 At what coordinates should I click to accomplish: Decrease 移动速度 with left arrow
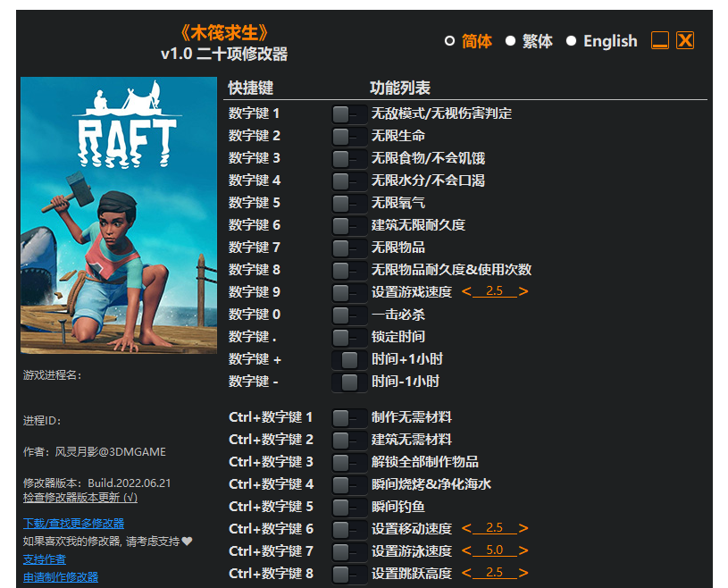point(466,528)
